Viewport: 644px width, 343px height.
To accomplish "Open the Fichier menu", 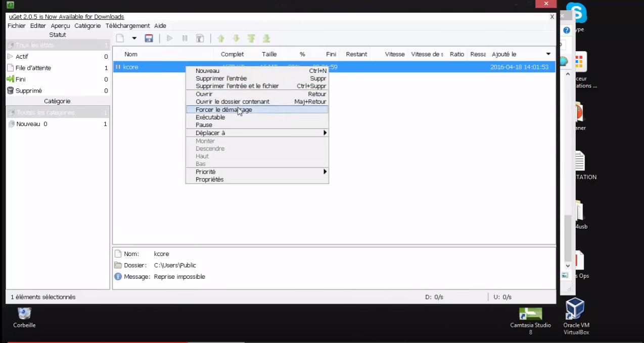I will tap(17, 26).
